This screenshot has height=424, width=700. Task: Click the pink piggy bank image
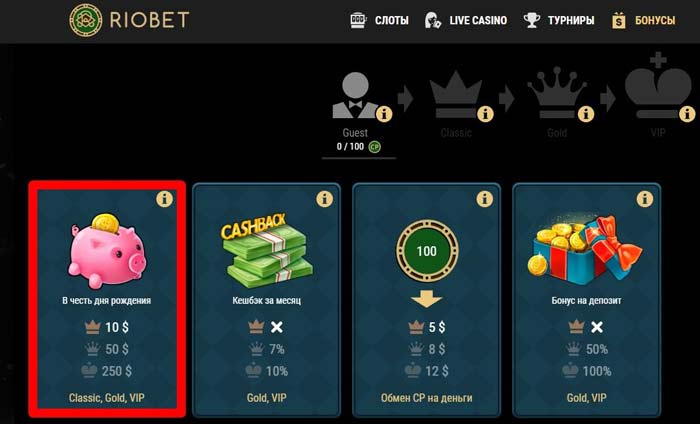point(106,251)
